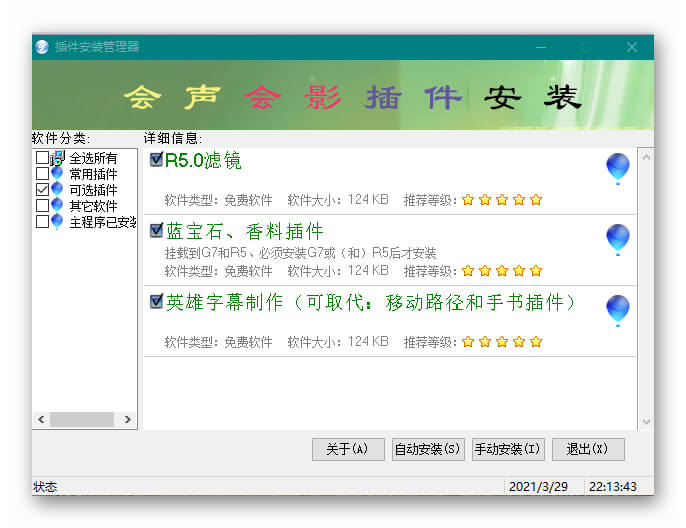Screen dimensions: 686x528
Task: Click the balloon icon beside 其它软件
Action: pos(57,206)
